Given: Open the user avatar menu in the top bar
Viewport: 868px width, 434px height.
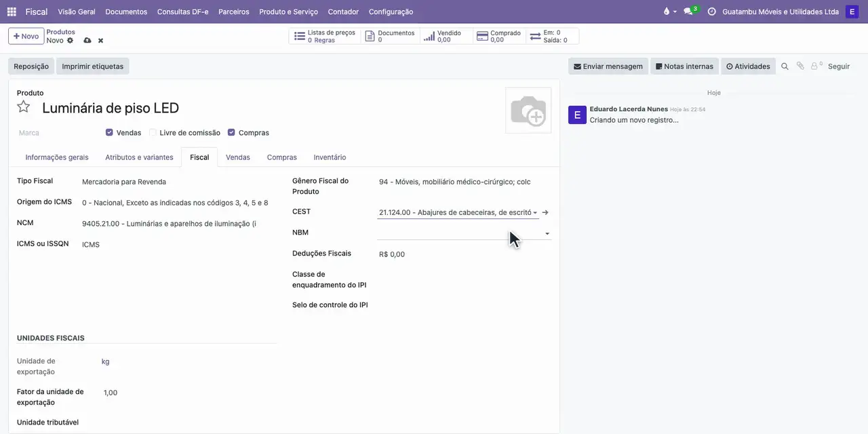Looking at the screenshot, I should click(x=852, y=12).
